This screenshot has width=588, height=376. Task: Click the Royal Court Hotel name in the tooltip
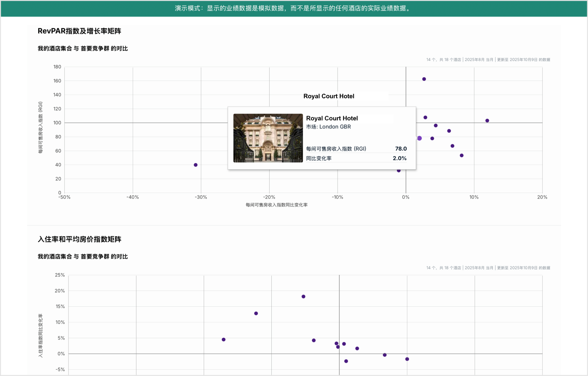332,118
